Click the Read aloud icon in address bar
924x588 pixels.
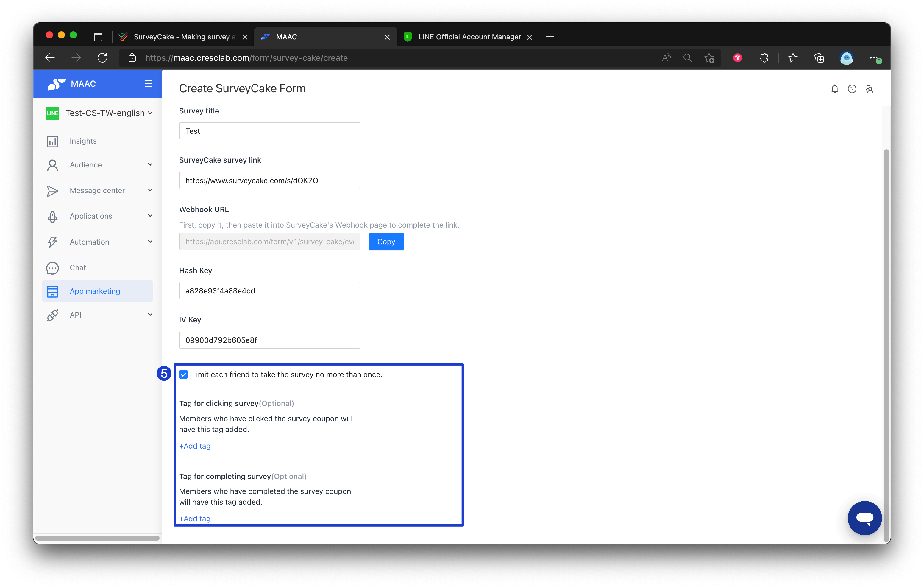(666, 57)
